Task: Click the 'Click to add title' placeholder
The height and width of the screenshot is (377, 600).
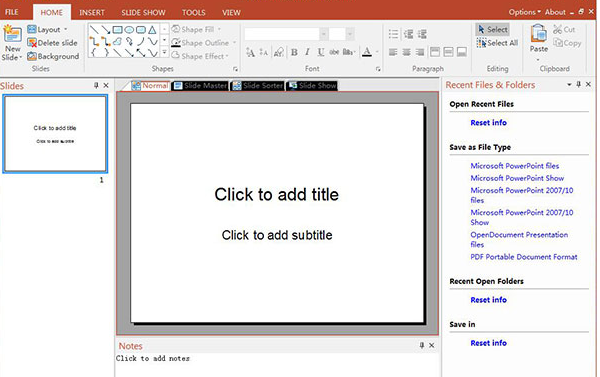Action: click(277, 194)
